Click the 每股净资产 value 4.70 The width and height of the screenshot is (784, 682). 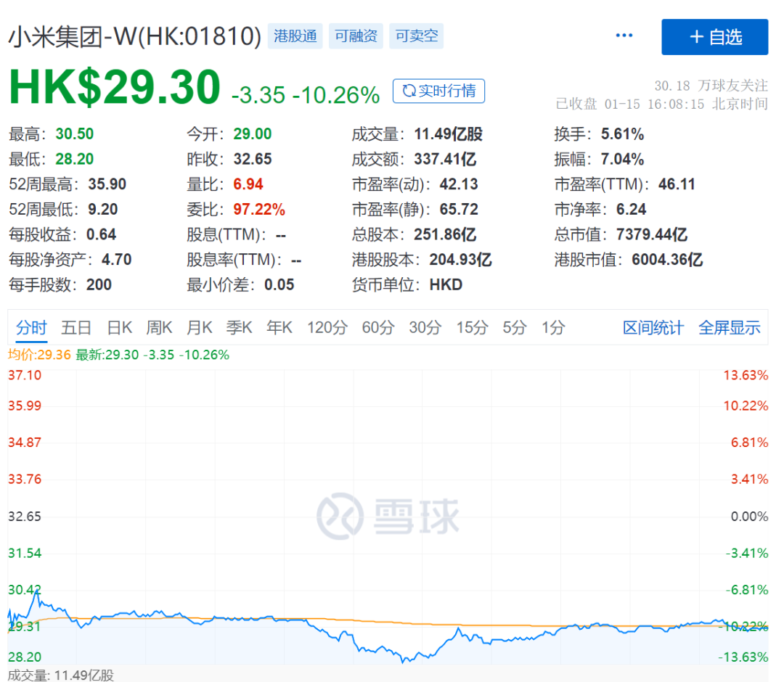(116, 259)
